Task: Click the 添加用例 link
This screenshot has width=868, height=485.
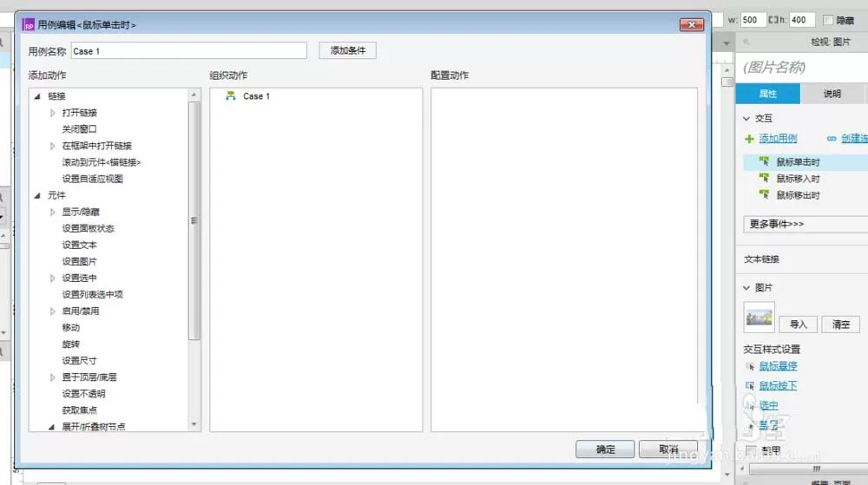Action: [778, 138]
